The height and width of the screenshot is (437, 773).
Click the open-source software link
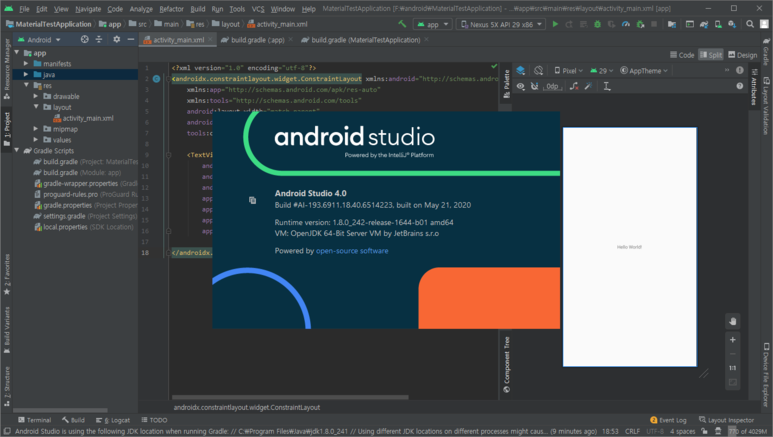click(352, 251)
